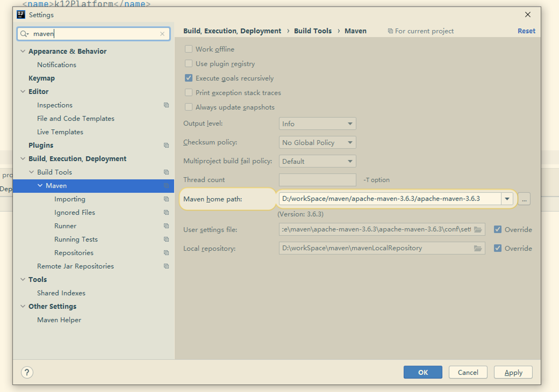
Task: Open the Maven home path dropdown arrow
Action: click(507, 199)
